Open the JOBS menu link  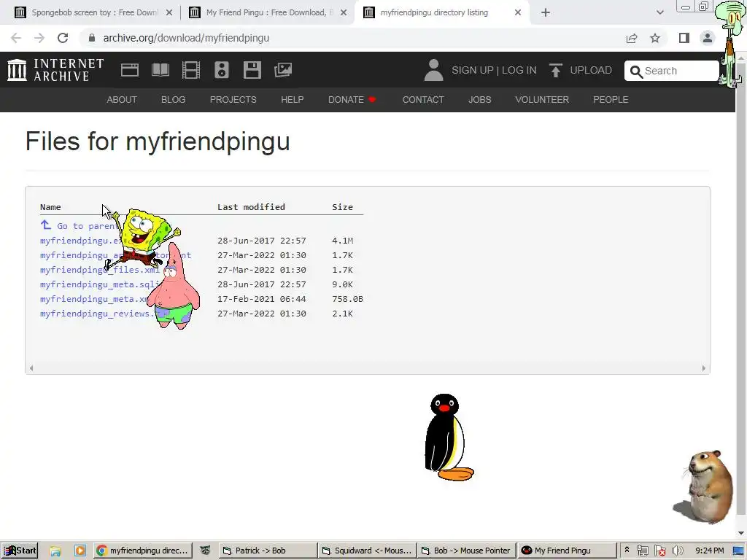coord(480,99)
